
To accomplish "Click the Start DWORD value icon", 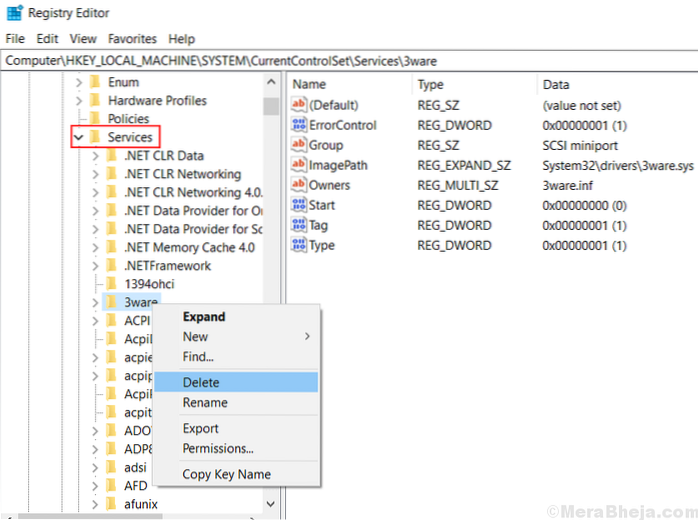I will 298,205.
